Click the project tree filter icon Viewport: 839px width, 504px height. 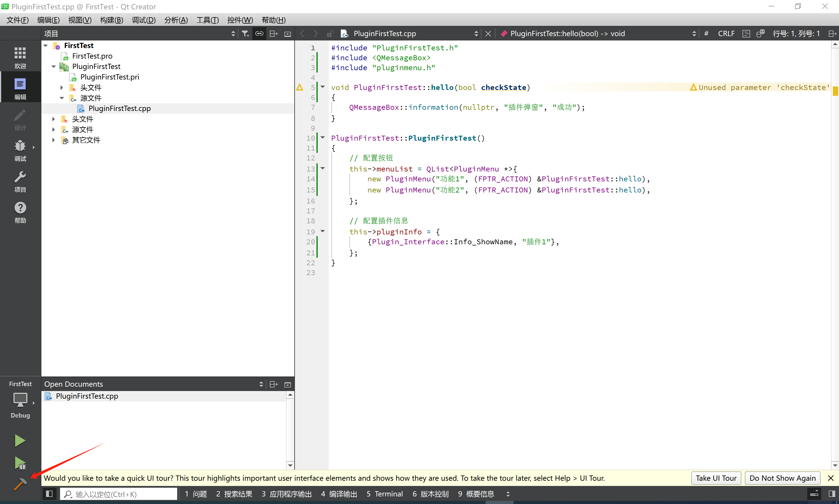tap(245, 33)
